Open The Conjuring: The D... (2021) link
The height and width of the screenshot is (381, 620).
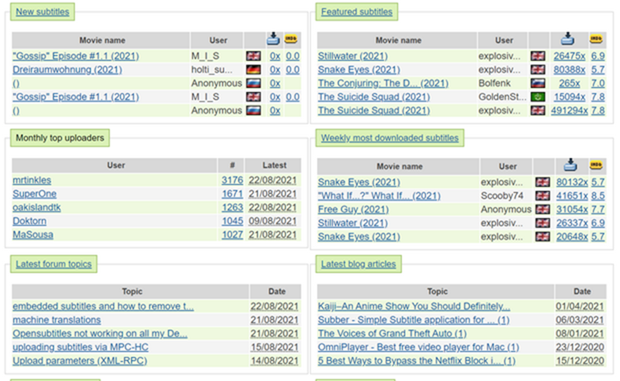383,83
